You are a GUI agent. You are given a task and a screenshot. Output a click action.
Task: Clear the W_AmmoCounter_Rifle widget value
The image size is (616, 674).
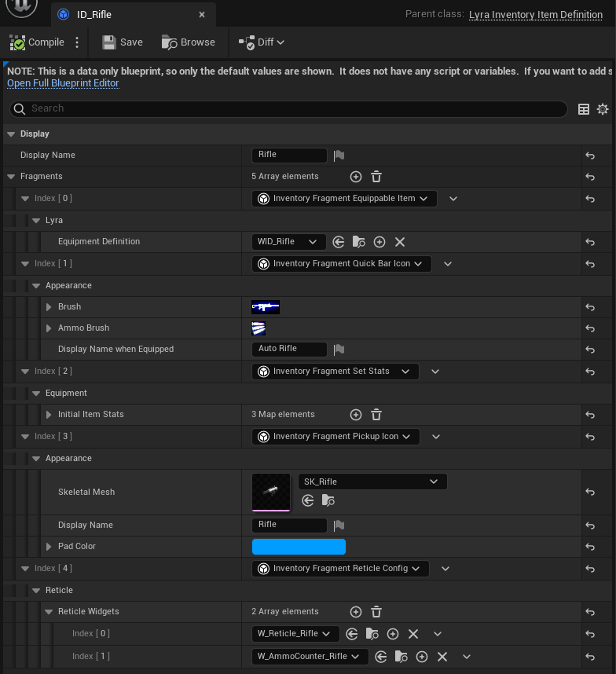coord(442,657)
